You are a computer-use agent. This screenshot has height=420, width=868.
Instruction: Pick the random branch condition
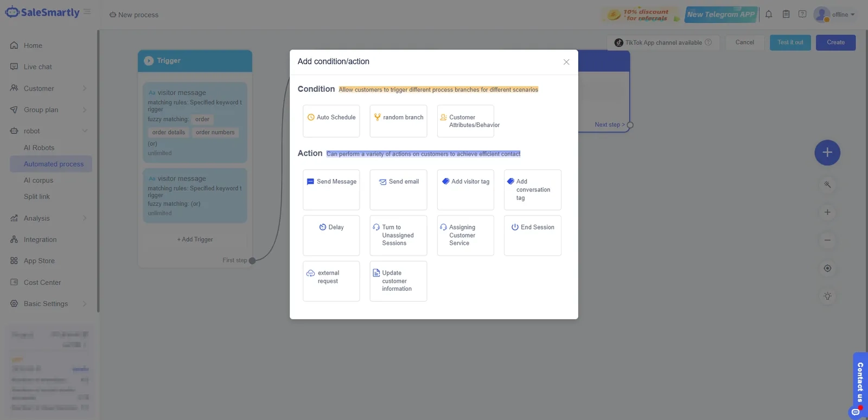(x=398, y=121)
